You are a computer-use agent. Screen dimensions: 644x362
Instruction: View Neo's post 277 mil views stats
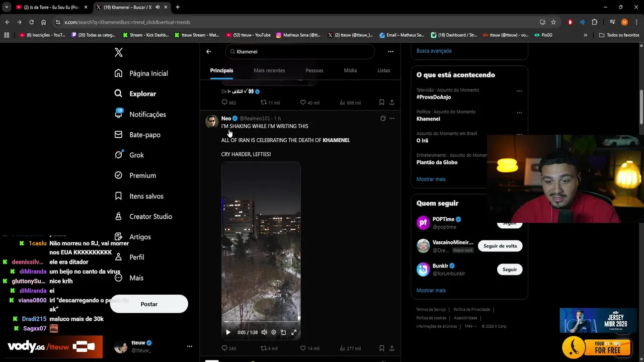(350, 348)
